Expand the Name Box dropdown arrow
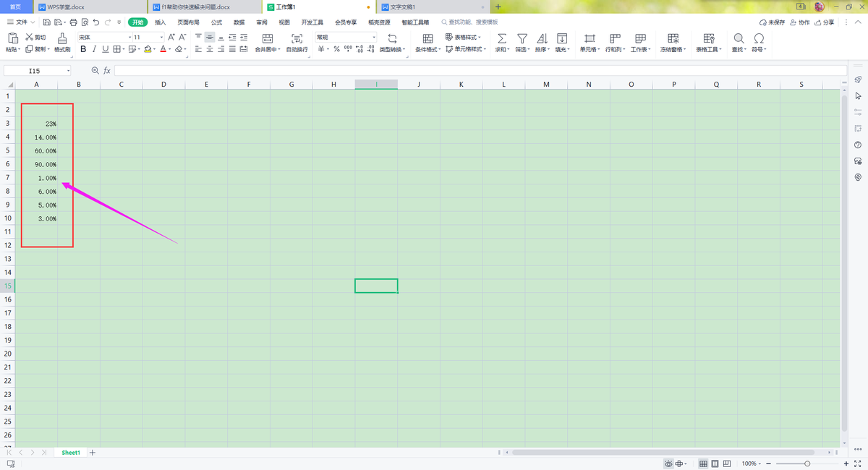The height and width of the screenshot is (470, 868). tap(69, 71)
